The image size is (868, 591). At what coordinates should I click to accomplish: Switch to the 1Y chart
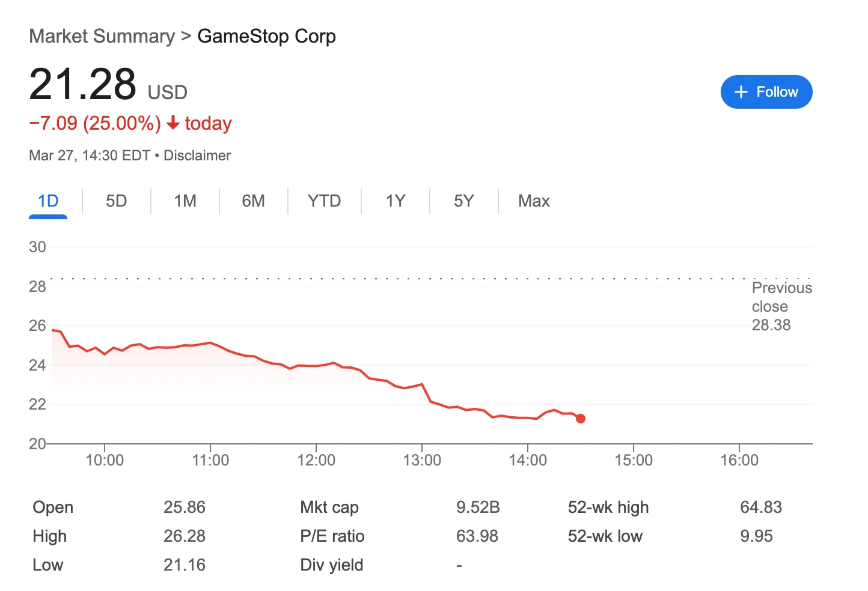coord(395,201)
